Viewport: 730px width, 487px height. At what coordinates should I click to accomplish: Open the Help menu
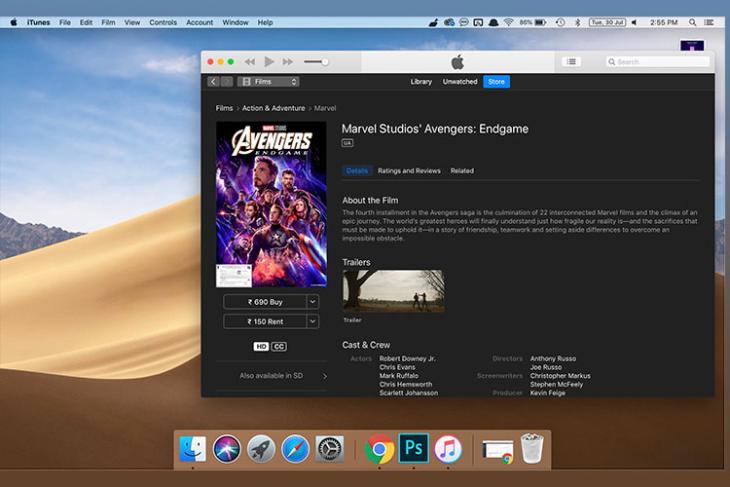[x=265, y=22]
